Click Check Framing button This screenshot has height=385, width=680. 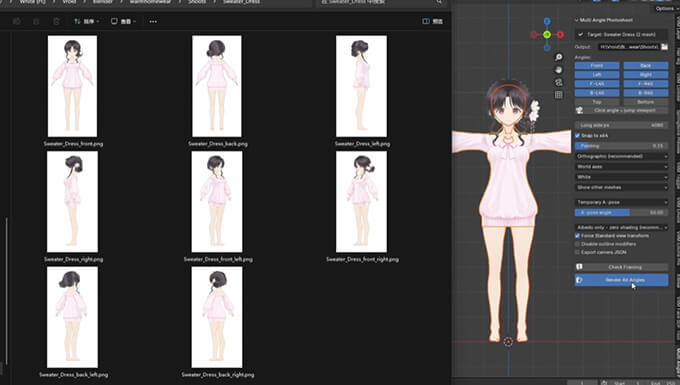(x=621, y=267)
